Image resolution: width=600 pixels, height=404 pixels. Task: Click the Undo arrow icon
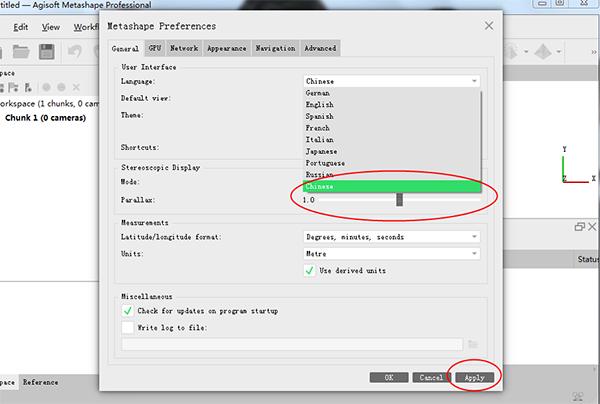[75, 51]
